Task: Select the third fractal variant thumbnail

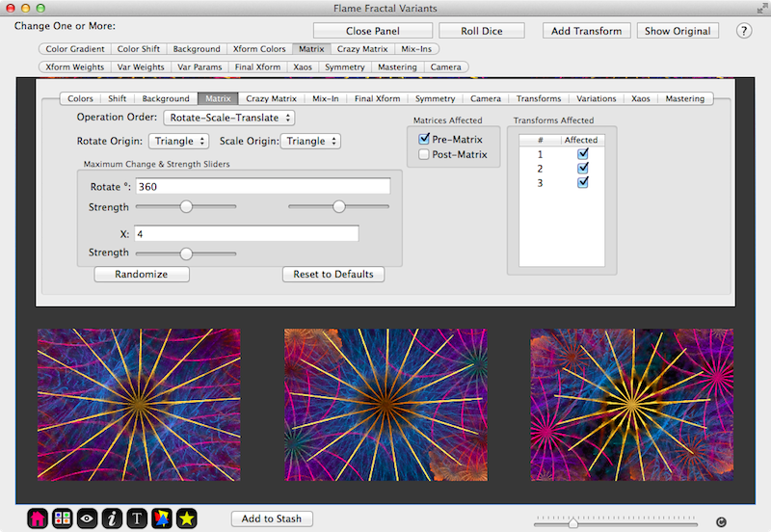Action: 632,405
